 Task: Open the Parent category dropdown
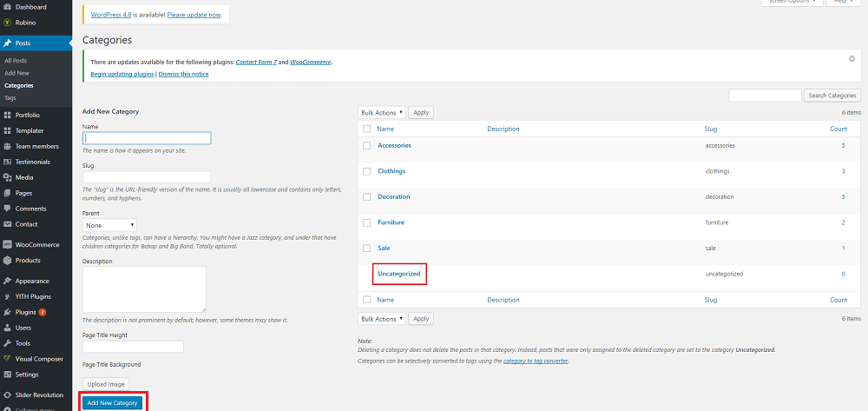109,225
